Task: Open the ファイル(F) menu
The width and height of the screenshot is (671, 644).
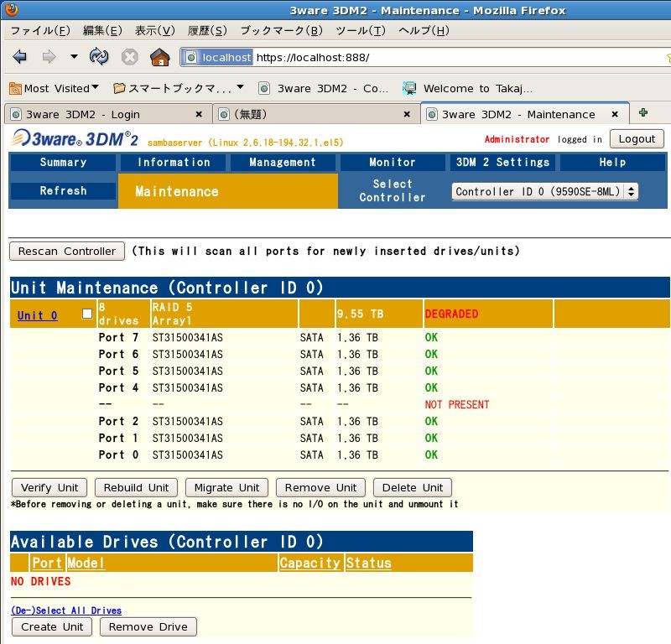Action: point(40,30)
